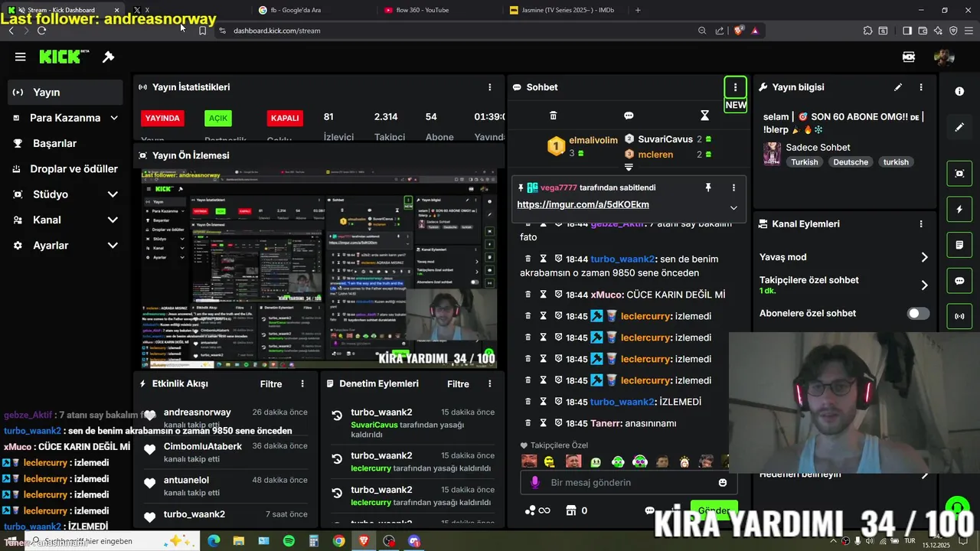980x551 pixels.
Task: Click lightning bolt icon in right sidebar
Action: 959,209
